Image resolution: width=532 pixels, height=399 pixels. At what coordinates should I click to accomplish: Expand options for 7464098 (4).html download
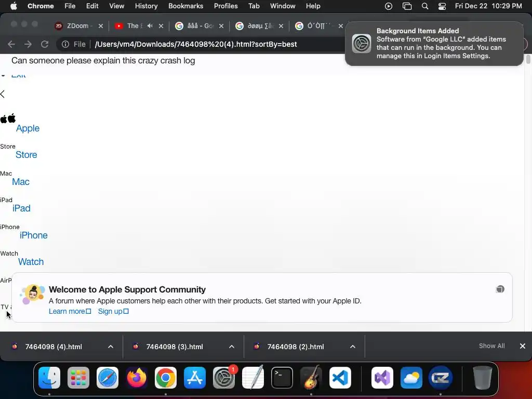[x=111, y=347]
